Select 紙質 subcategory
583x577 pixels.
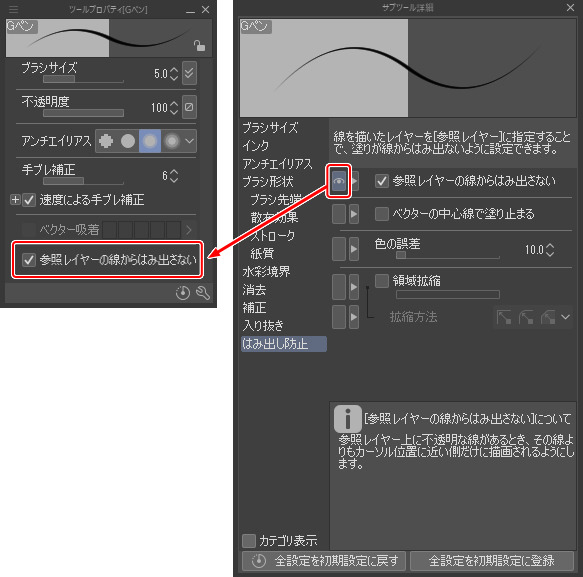coord(262,254)
